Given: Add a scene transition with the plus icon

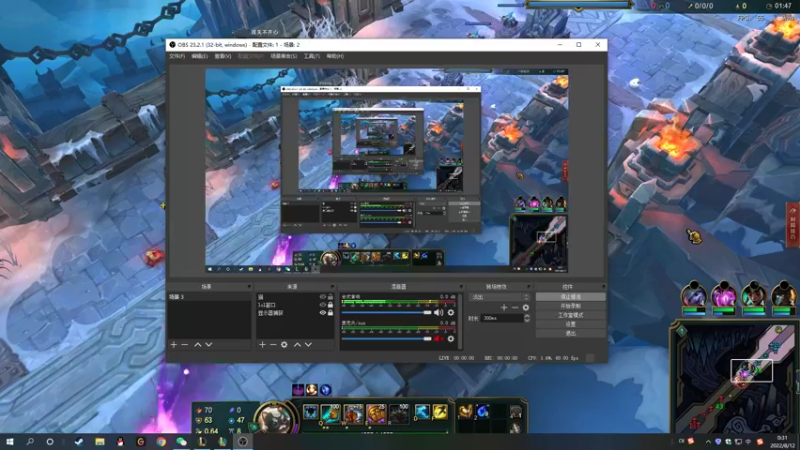Looking at the screenshot, I should tap(504, 308).
